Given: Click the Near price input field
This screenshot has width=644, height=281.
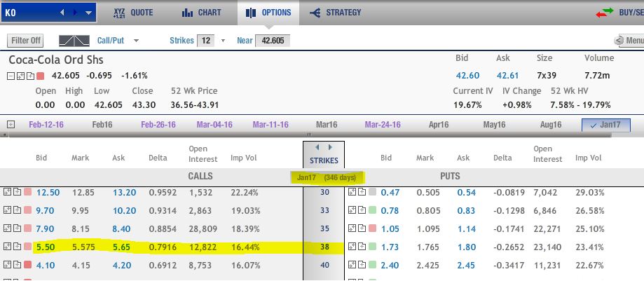Looking at the screenshot, I should click(273, 41).
